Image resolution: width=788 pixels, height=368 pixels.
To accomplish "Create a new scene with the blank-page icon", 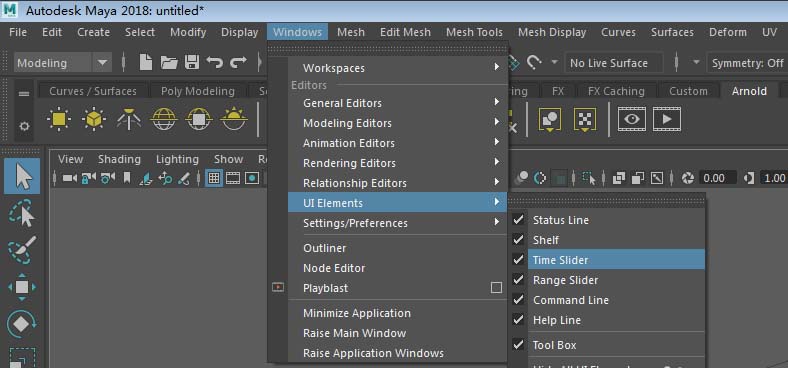I will [x=145, y=62].
